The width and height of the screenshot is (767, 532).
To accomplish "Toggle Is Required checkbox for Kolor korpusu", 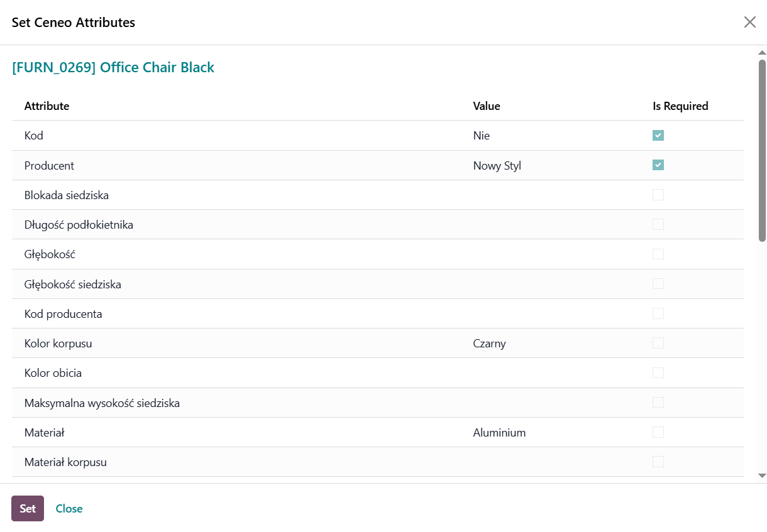I will pyautogui.click(x=658, y=343).
